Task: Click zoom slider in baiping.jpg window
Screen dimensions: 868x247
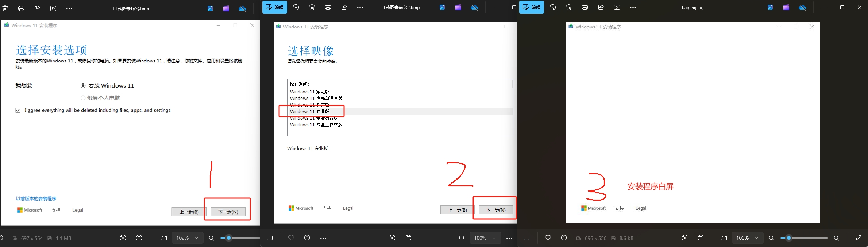Action: [804, 238]
